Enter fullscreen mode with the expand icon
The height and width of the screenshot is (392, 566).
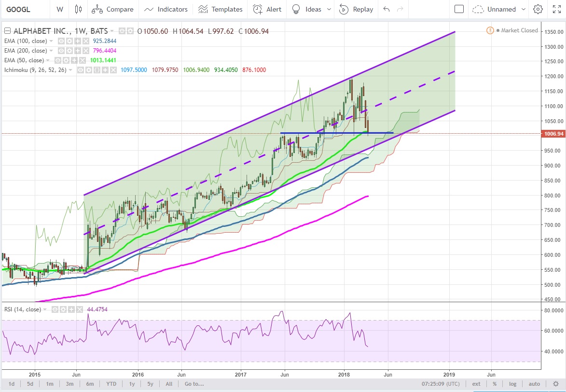point(556,9)
